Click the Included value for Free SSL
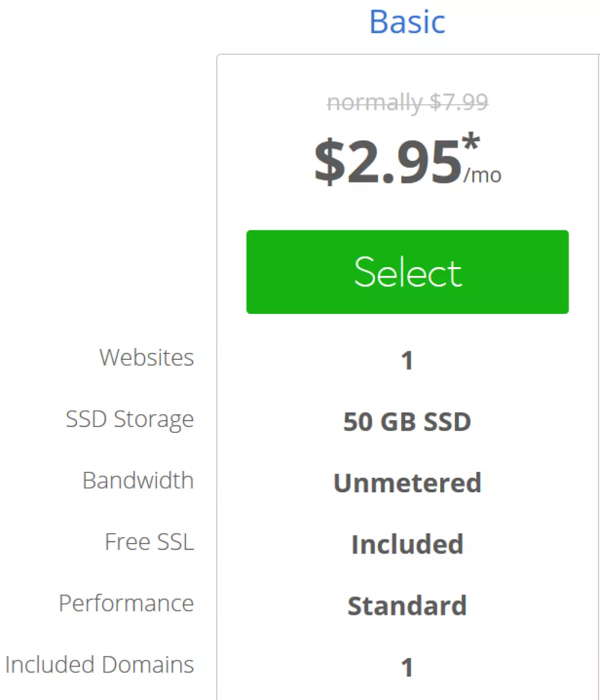 click(x=407, y=545)
